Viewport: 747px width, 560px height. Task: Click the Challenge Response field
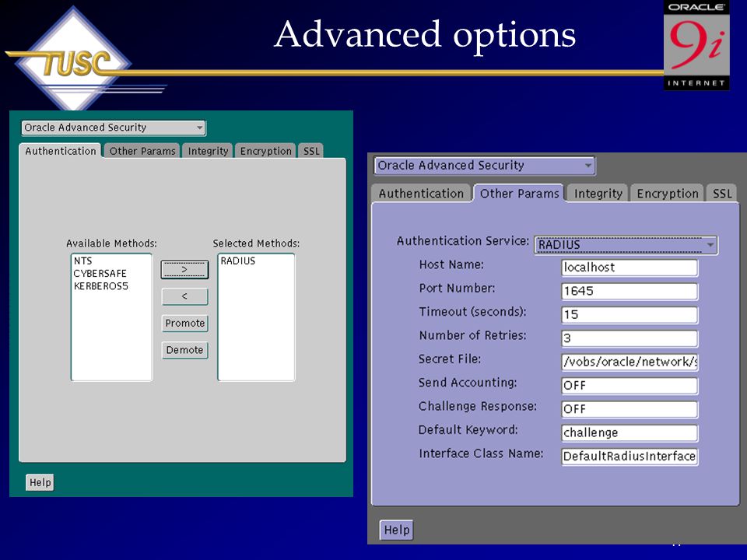tap(630, 409)
